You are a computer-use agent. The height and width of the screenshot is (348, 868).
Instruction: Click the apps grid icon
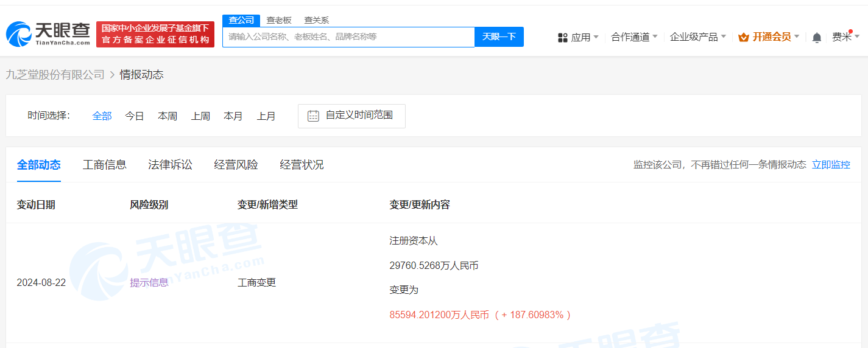(x=563, y=38)
